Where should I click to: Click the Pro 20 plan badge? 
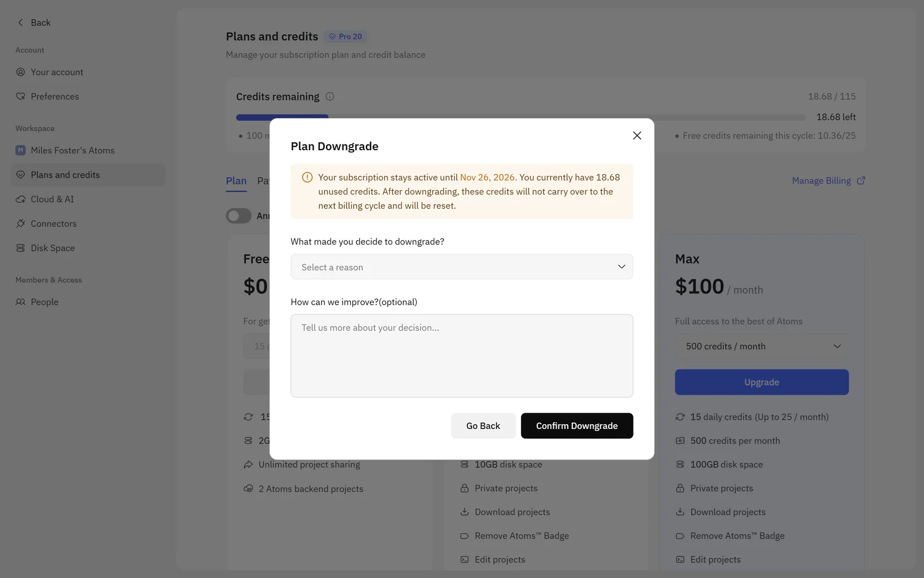point(345,36)
